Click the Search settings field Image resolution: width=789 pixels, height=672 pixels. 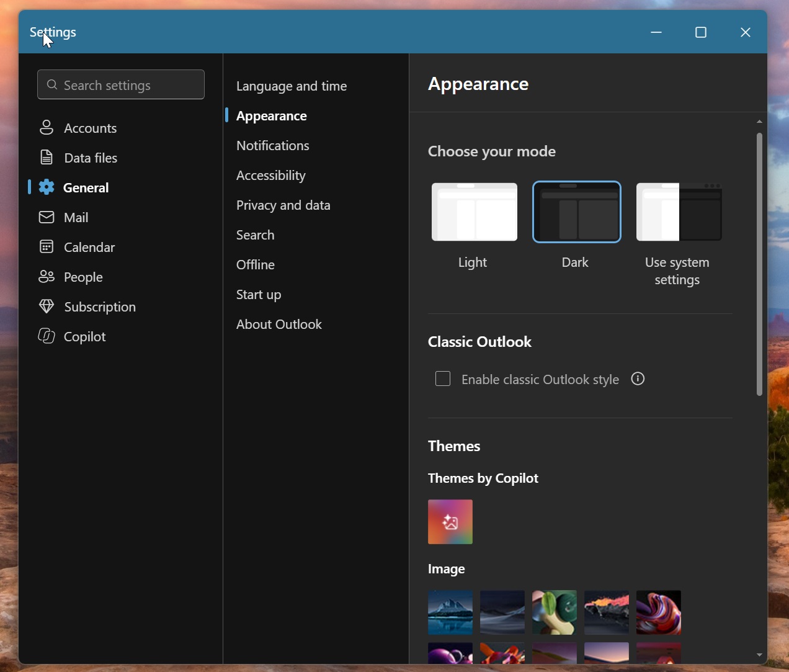121,85
